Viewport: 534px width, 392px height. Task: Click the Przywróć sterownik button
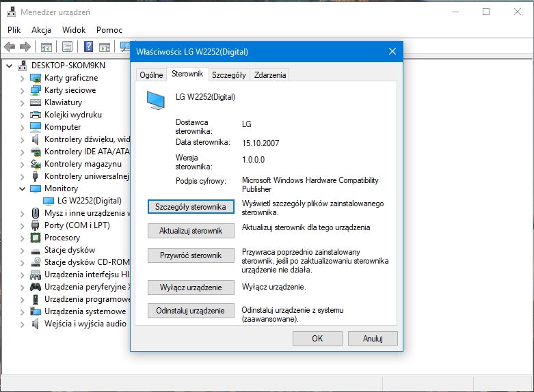(191, 255)
